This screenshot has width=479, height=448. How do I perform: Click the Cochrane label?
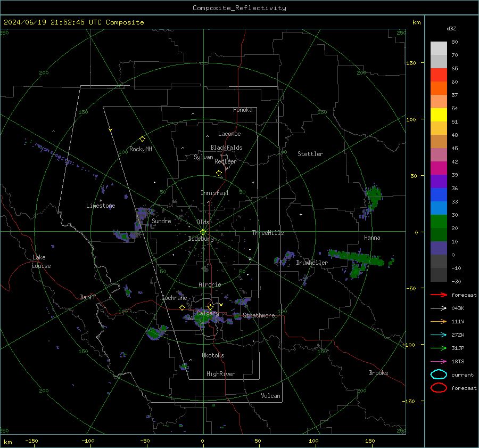point(174,298)
